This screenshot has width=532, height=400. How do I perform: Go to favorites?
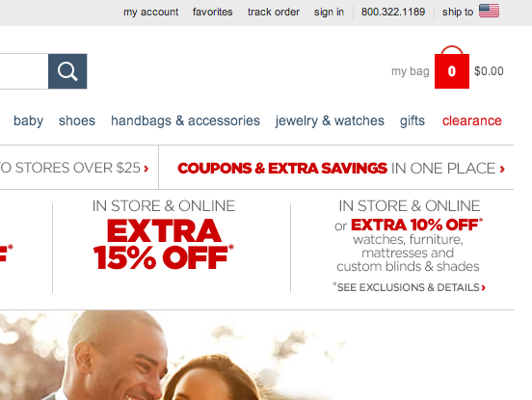pyautogui.click(x=213, y=12)
